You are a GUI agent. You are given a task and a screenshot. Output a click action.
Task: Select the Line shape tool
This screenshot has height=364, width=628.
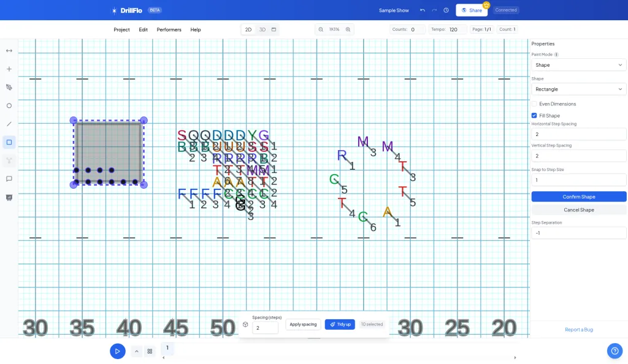9,124
